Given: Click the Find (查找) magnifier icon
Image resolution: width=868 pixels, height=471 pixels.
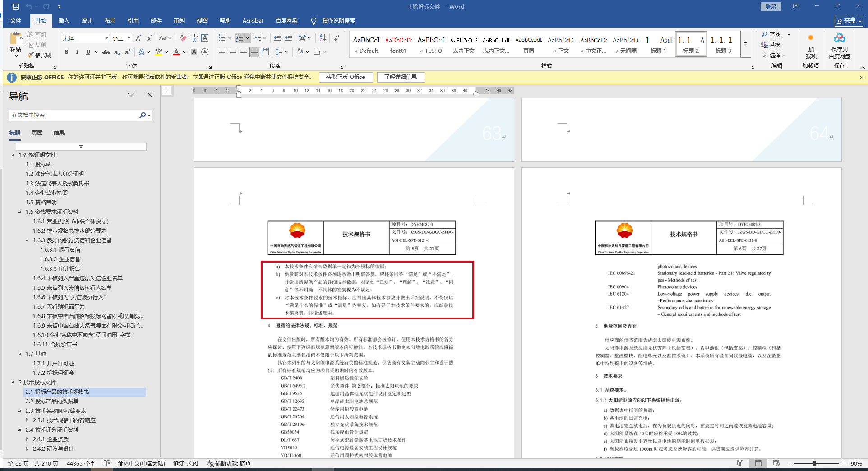Looking at the screenshot, I should pos(765,35).
